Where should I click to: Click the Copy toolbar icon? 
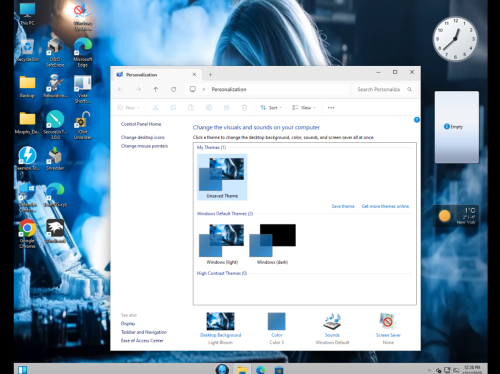(173, 108)
